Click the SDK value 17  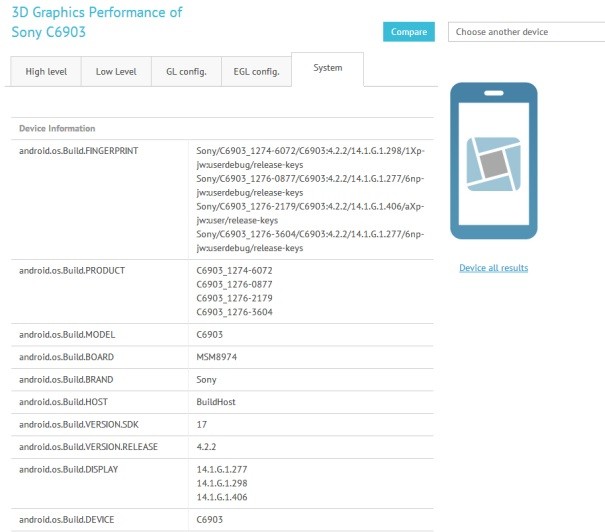[x=202, y=424]
